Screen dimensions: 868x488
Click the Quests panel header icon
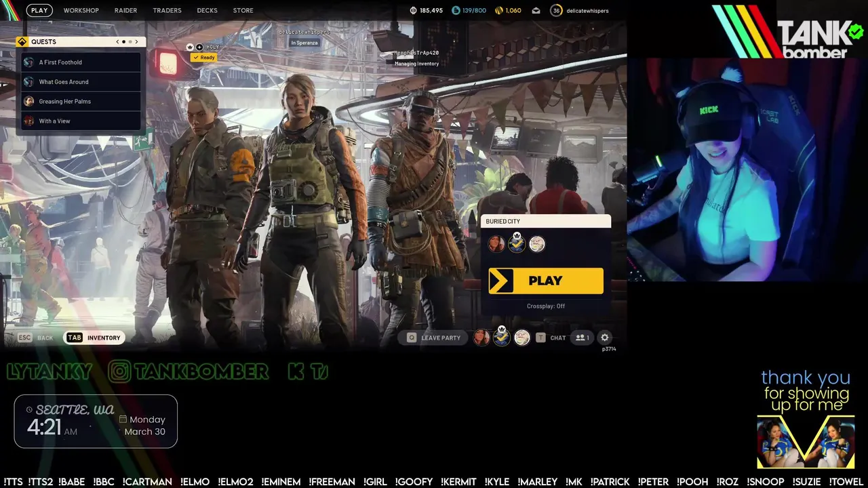[x=22, y=41]
